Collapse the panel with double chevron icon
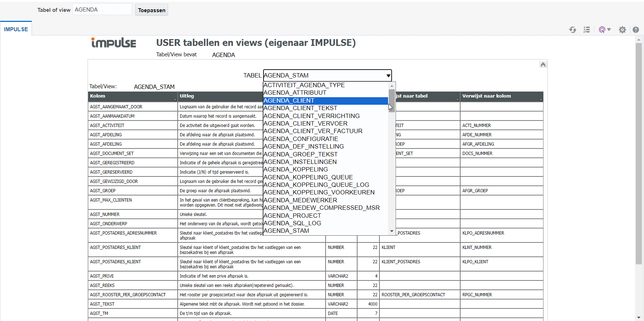Viewport: 644px width, 321px height. click(x=543, y=65)
